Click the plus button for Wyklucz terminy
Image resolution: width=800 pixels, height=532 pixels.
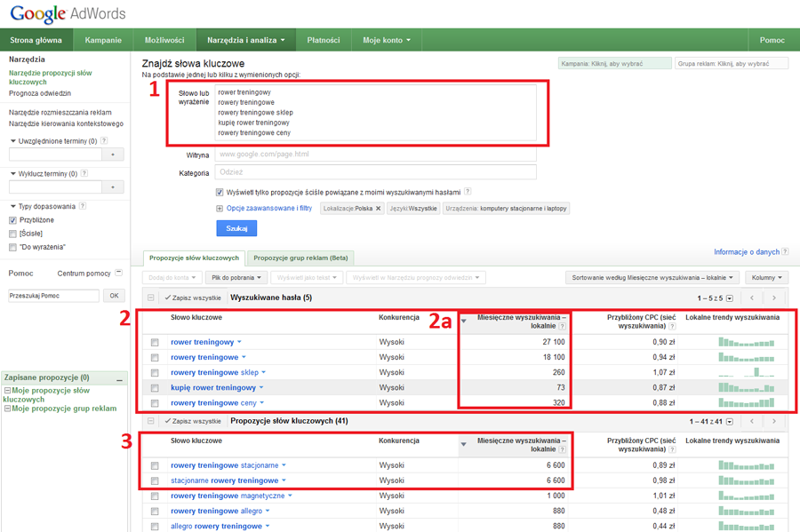(113, 187)
